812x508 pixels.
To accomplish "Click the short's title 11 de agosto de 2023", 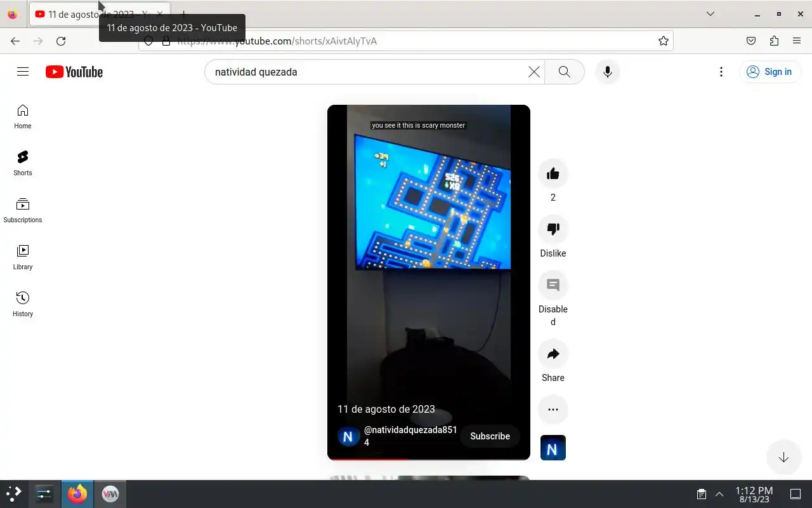I will 386,409.
